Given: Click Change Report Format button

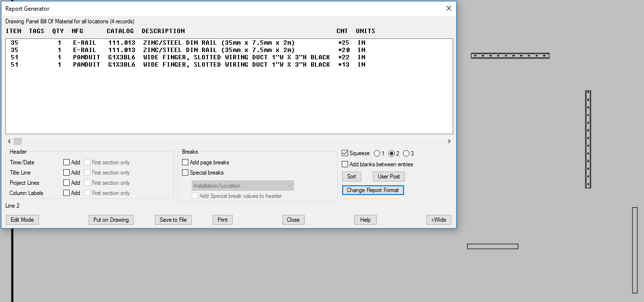Looking at the screenshot, I should tap(373, 190).
